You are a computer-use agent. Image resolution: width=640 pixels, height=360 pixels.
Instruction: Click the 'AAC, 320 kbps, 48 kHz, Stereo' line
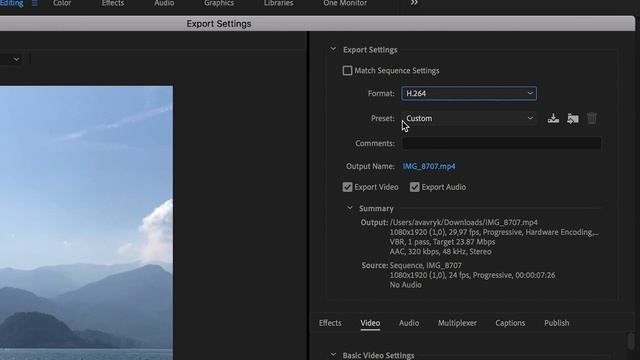440,252
